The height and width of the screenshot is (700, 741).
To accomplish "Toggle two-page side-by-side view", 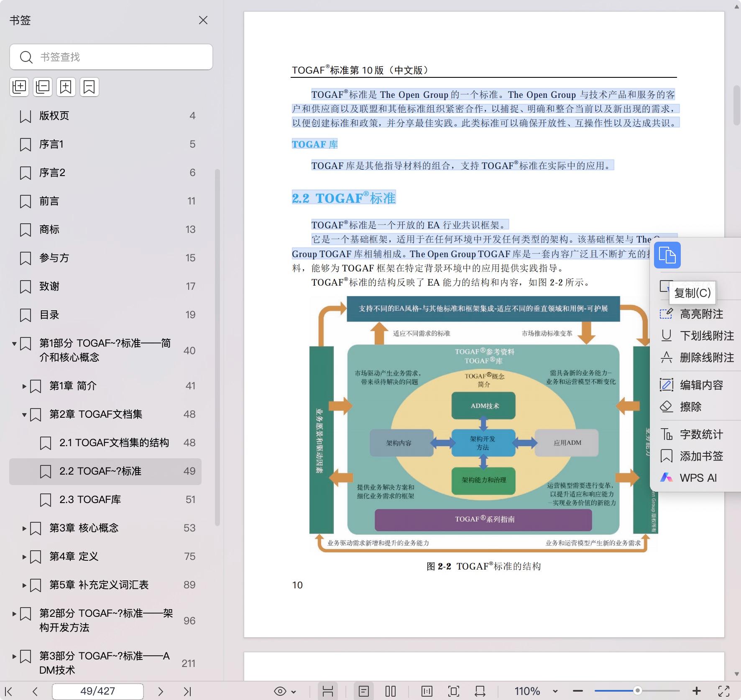I will [391, 691].
